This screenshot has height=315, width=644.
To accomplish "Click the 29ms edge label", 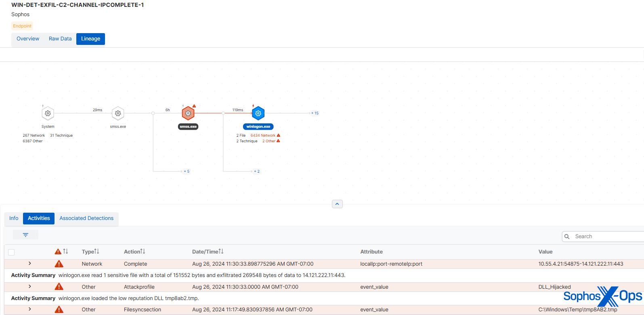I will point(98,110).
